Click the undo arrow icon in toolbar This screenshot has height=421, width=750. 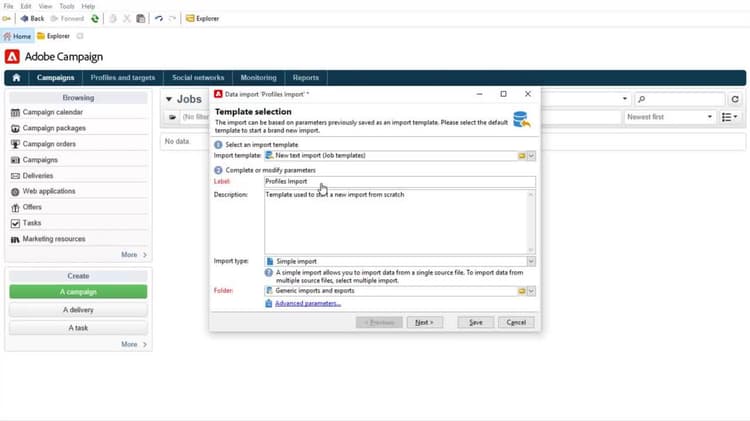159,19
